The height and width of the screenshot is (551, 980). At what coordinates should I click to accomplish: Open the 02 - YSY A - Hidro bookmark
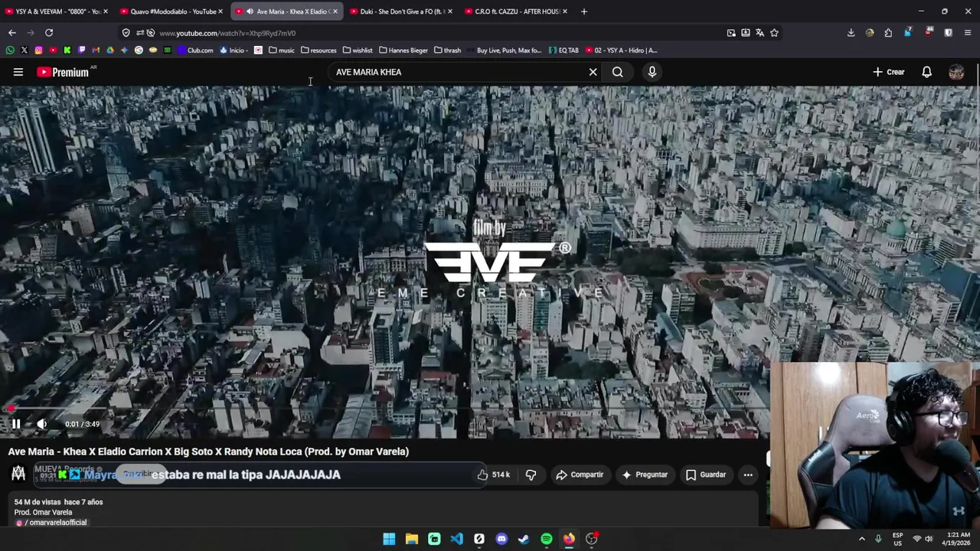pos(621,51)
